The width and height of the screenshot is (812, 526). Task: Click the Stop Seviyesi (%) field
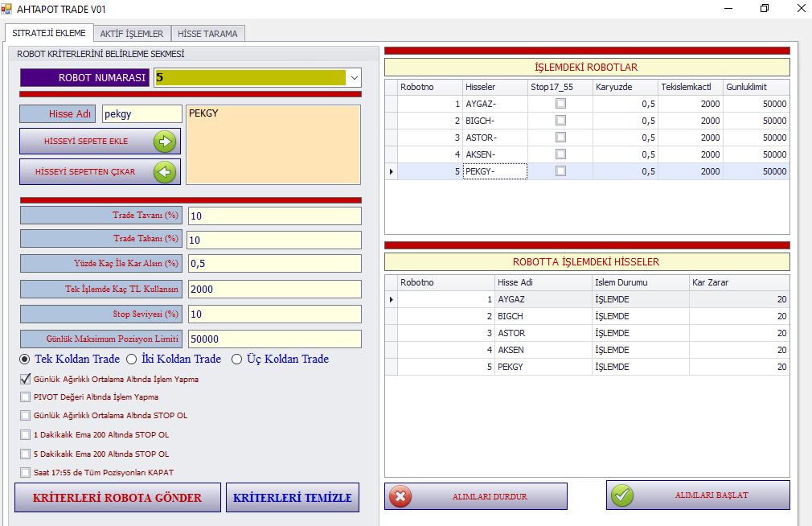coord(274,314)
